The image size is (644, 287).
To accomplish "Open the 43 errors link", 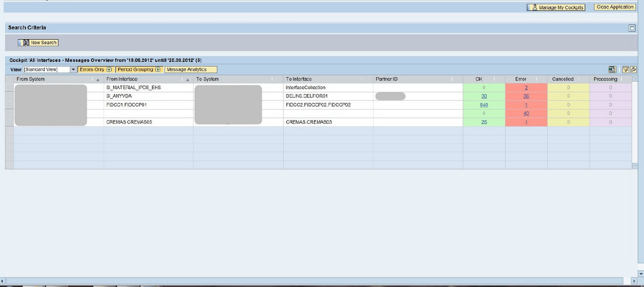I will pos(526,113).
